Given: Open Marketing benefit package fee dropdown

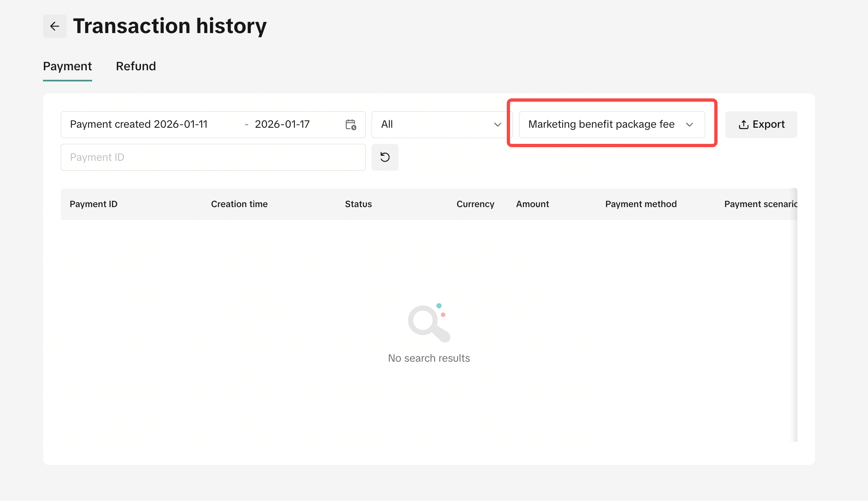Looking at the screenshot, I should coord(601,124).
